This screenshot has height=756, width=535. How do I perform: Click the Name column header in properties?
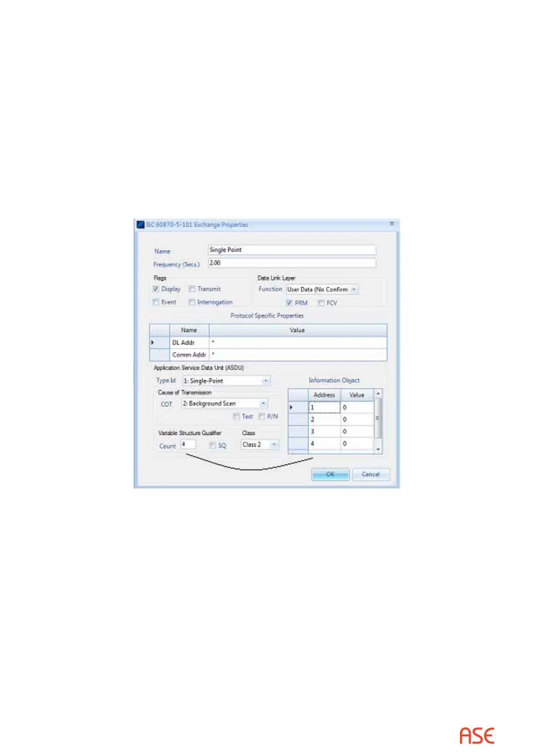click(x=189, y=330)
